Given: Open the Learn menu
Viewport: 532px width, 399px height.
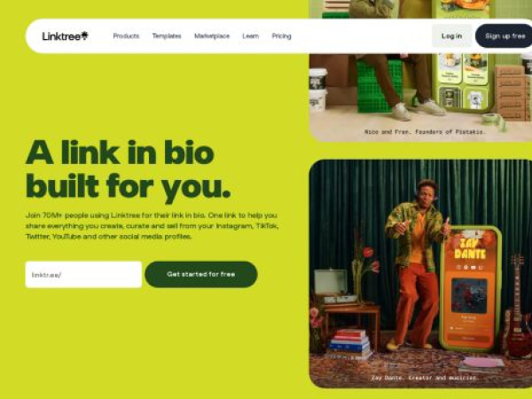Looking at the screenshot, I should coord(250,36).
